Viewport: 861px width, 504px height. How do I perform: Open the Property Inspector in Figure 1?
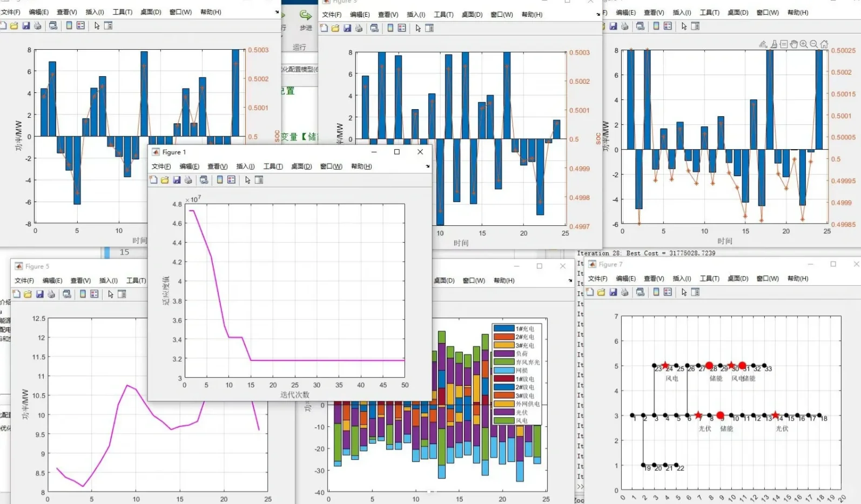tap(259, 180)
